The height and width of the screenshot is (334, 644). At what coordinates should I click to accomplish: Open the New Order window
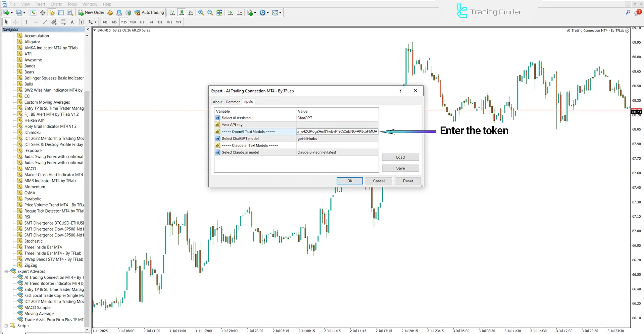click(x=91, y=12)
